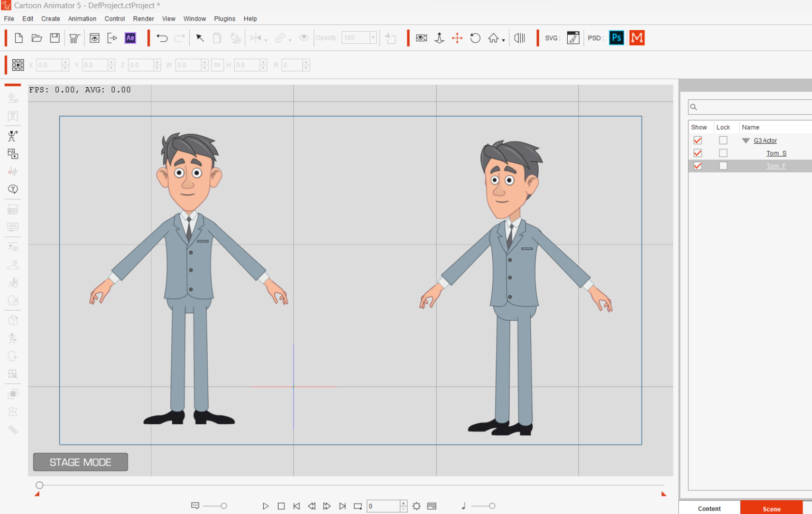This screenshot has width=812, height=514.
Task: Open the After Effects export icon
Action: point(130,38)
